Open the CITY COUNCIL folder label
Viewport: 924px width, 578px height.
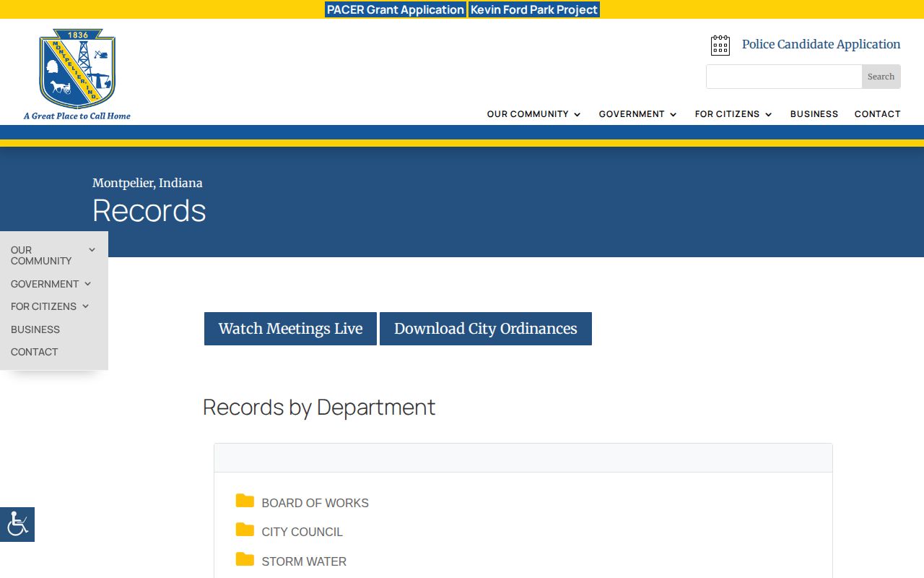click(302, 532)
